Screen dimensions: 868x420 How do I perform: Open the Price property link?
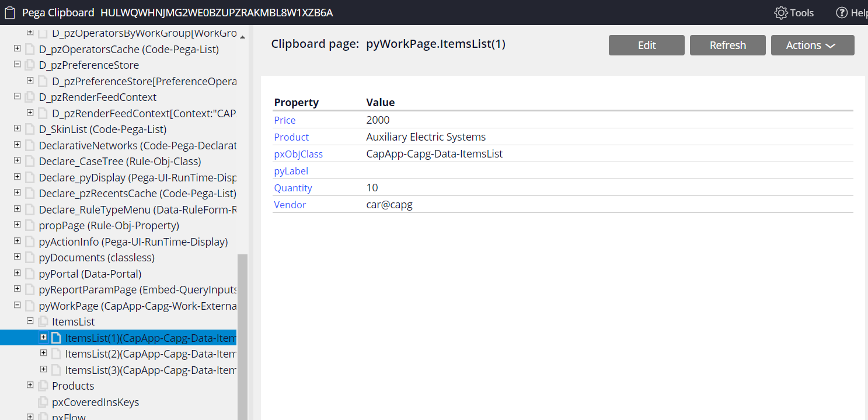pyautogui.click(x=284, y=120)
